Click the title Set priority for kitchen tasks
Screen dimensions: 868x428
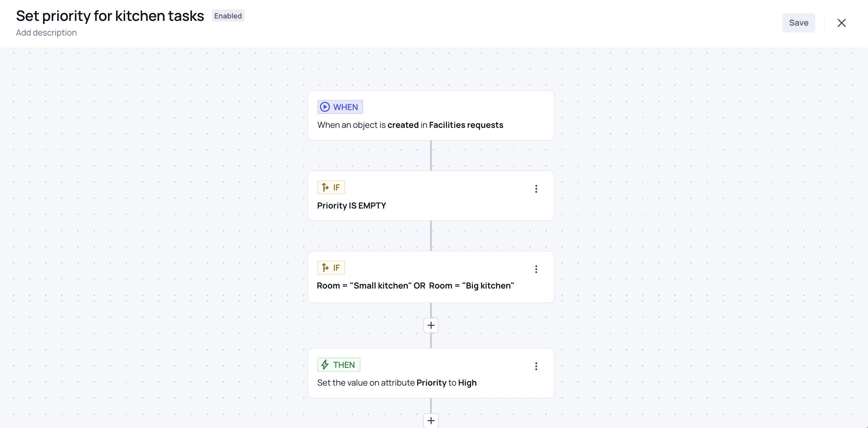click(x=110, y=15)
